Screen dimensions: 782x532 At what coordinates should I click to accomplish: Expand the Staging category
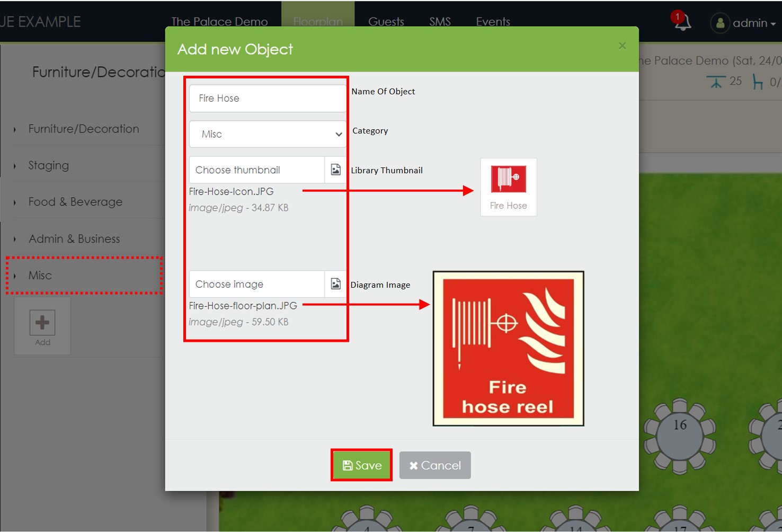[x=48, y=165]
